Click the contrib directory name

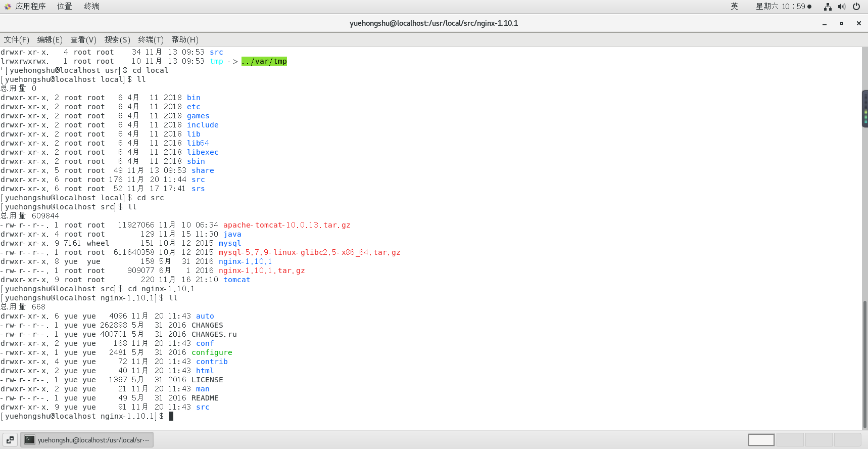point(212,362)
